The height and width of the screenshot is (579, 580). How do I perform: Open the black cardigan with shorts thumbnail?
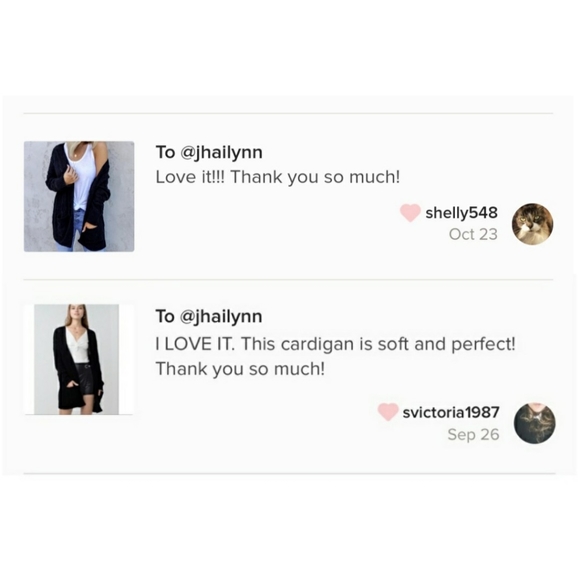tap(77, 359)
